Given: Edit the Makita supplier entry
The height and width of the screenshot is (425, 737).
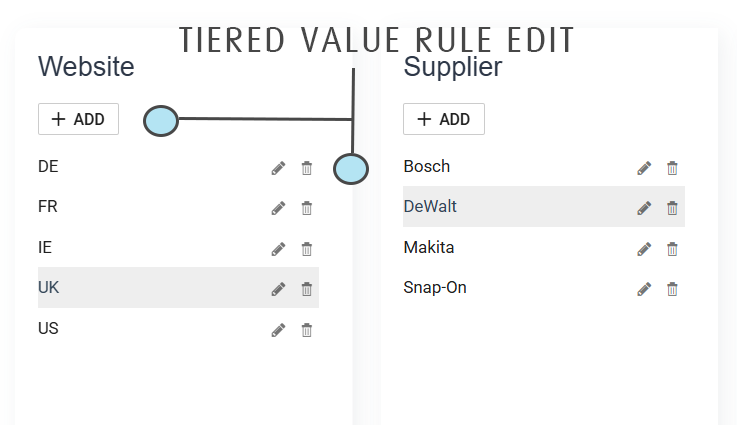Looking at the screenshot, I should [644, 249].
